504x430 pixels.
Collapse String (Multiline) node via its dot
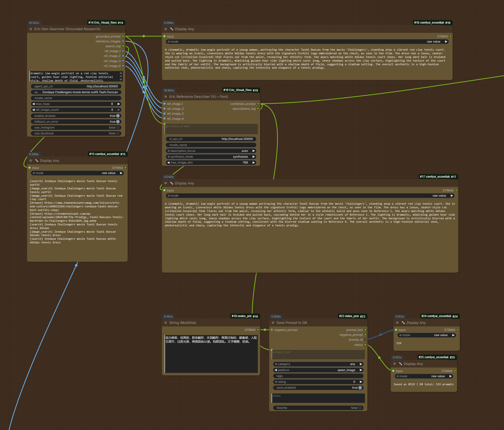[166, 323]
